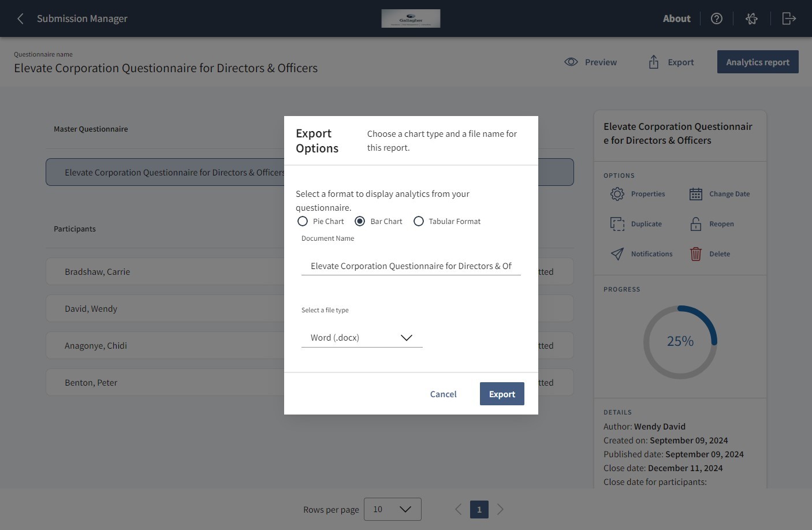Image resolution: width=812 pixels, height=530 pixels.
Task: Click the Export button to confirm
Action: pyautogui.click(x=501, y=394)
